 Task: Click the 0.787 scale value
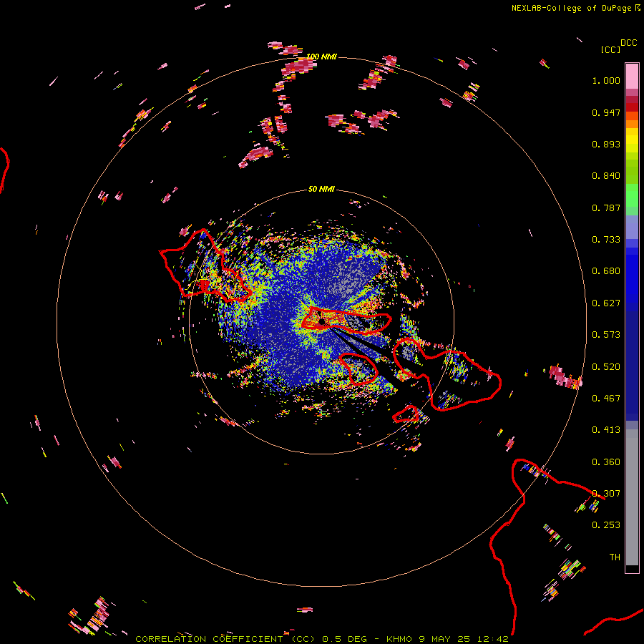point(606,208)
